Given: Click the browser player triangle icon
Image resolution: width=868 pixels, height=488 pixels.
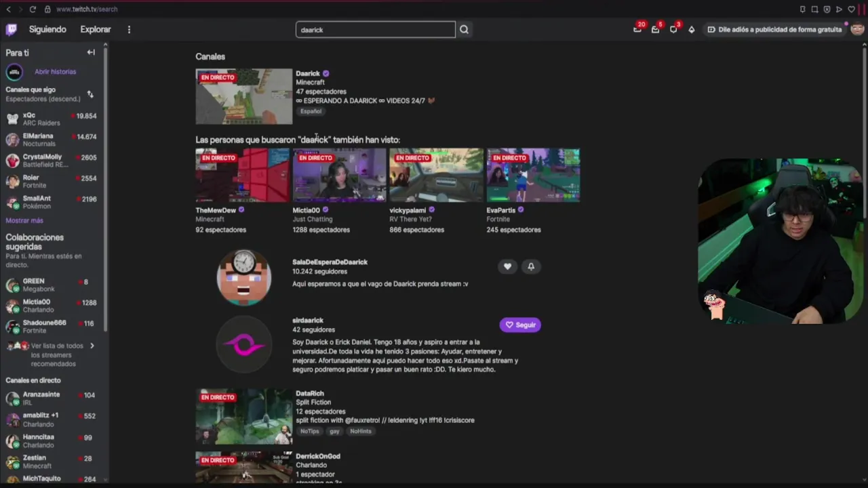Looking at the screenshot, I should 839,9.
